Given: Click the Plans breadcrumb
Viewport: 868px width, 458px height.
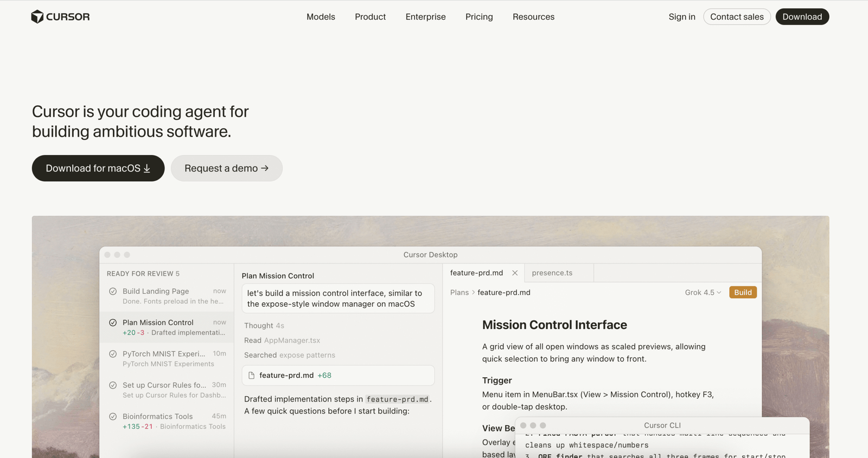Looking at the screenshot, I should coord(459,292).
